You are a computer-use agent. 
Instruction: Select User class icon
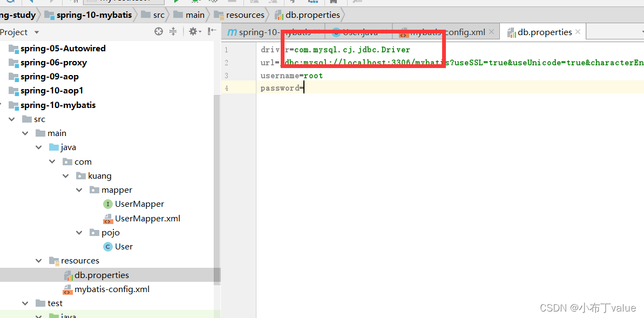click(x=108, y=247)
